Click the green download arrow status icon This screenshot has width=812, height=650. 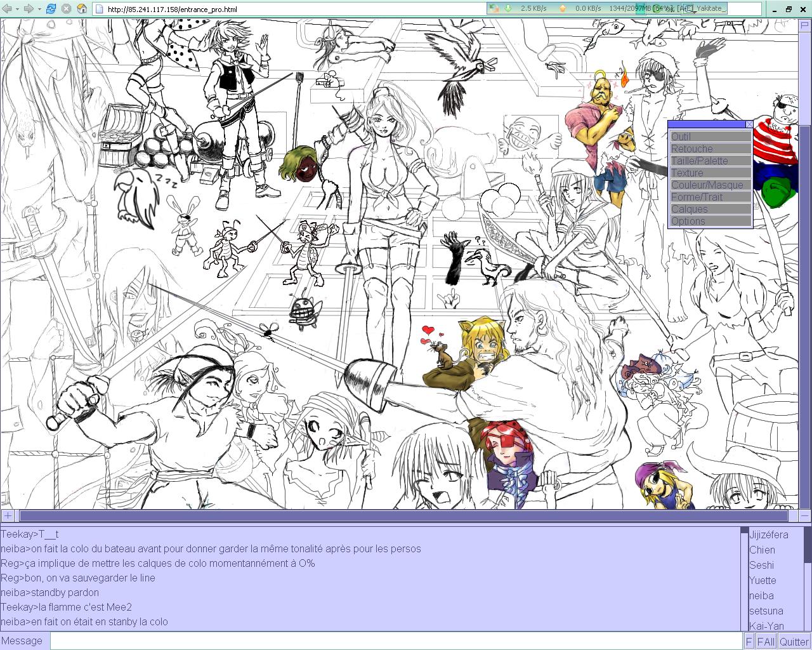(x=508, y=9)
